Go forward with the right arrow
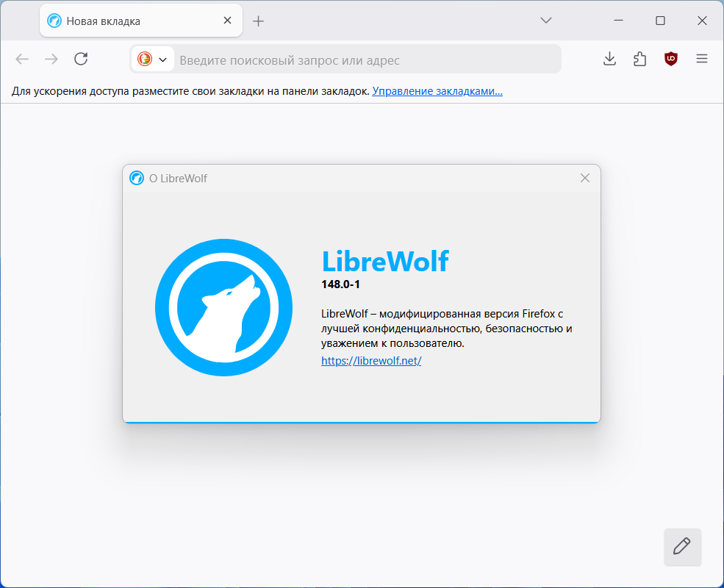This screenshot has width=724, height=588. click(x=51, y=59)
